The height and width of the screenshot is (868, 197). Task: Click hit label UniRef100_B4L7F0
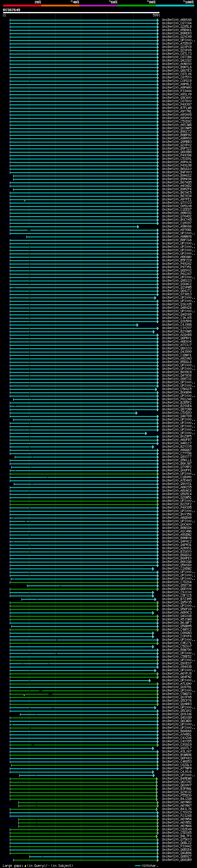(x=176, y=836)
